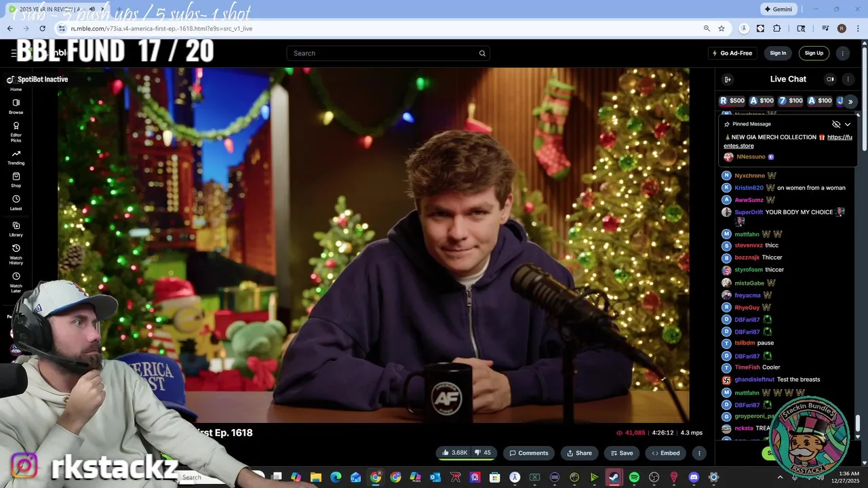Mute tab via speaker icon
868x488 pixels.
[x=92, y=9]
